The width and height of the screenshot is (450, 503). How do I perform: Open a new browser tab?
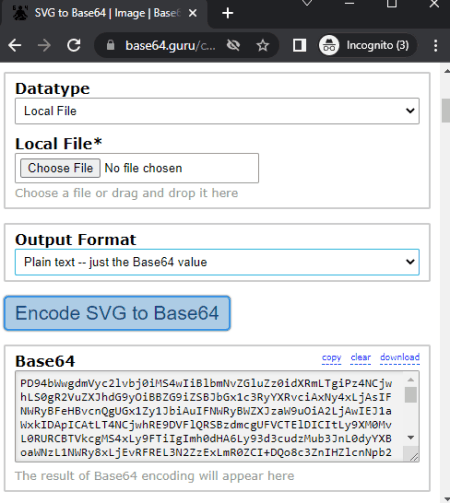point(228,13)
